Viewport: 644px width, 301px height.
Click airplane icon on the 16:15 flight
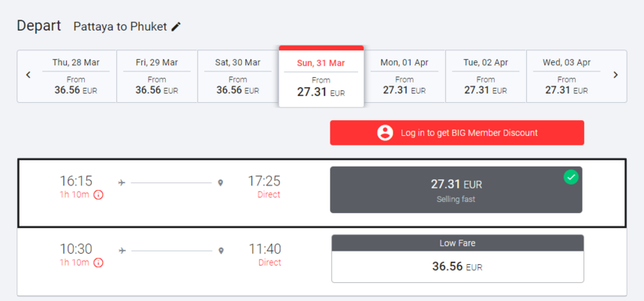pyautogui.click(x=122, y=182)
